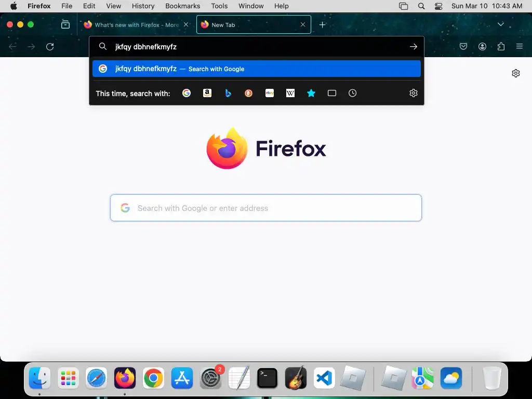
Task: Go forward one page
Action: pos(31,46)
